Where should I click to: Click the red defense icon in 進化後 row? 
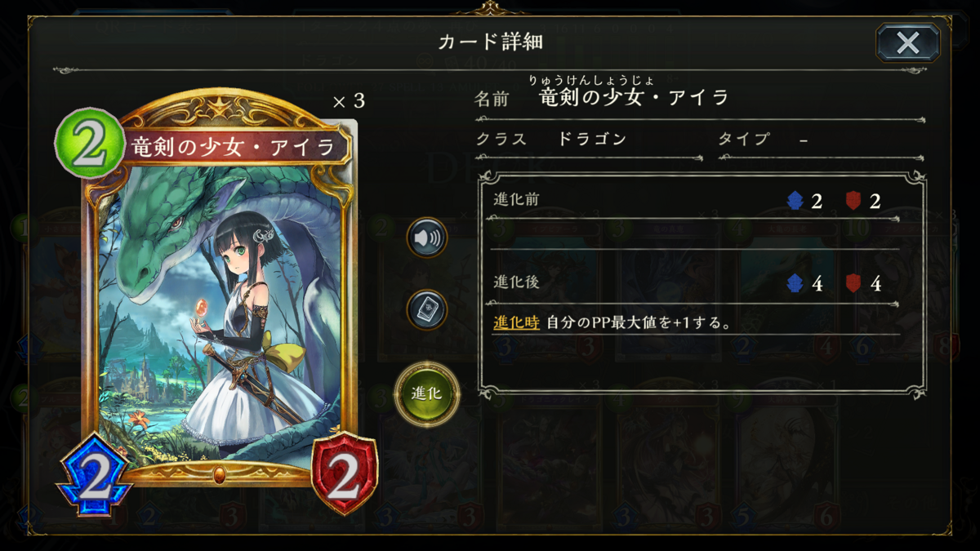853,283
